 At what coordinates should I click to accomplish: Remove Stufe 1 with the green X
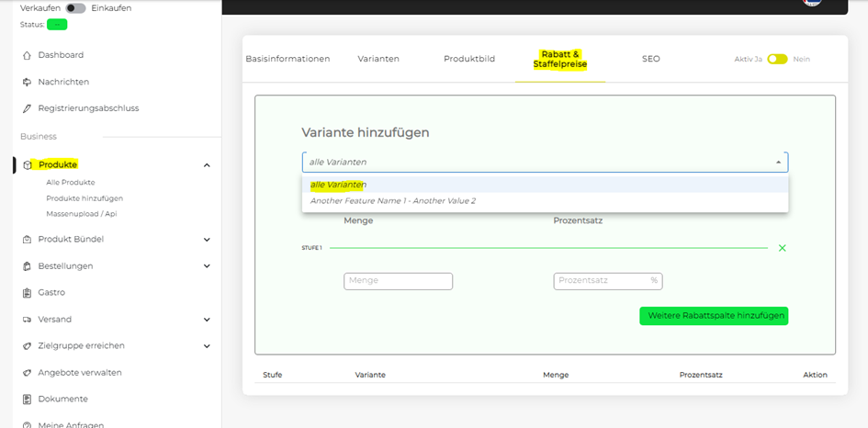783,248
